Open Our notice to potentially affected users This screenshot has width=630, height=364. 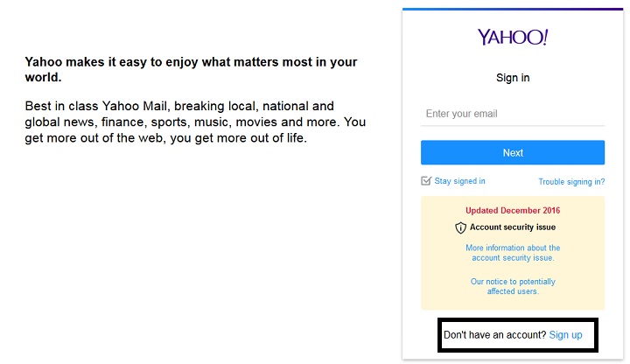point(513,286)
